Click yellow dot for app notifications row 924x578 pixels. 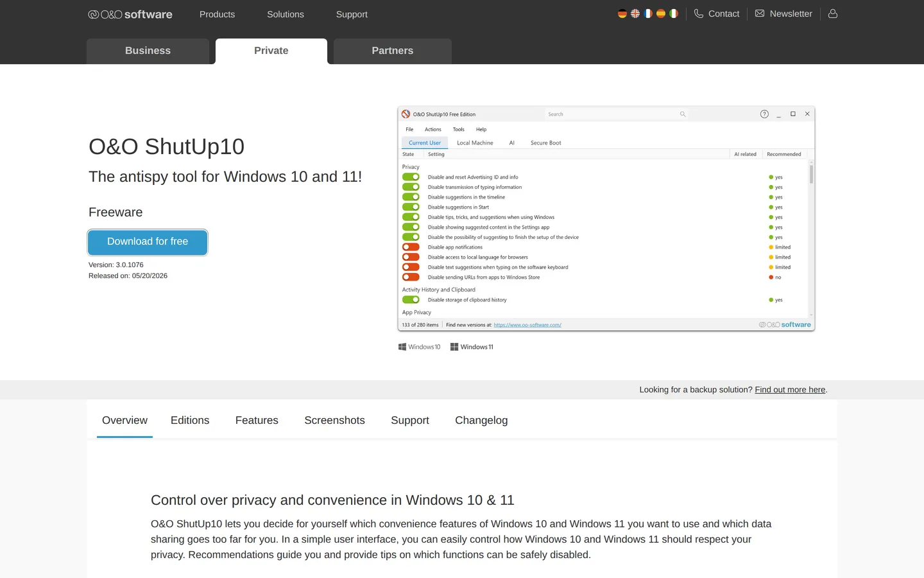771,247
